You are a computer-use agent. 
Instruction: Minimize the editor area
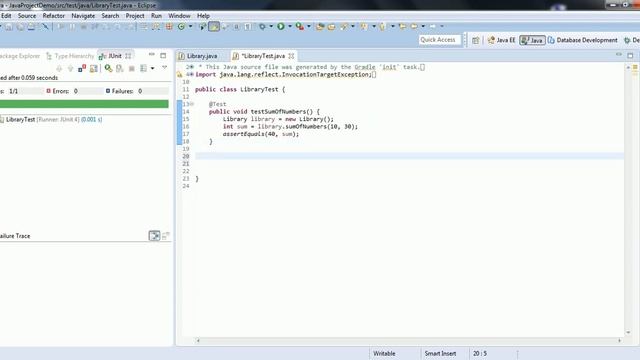point(619,54)
